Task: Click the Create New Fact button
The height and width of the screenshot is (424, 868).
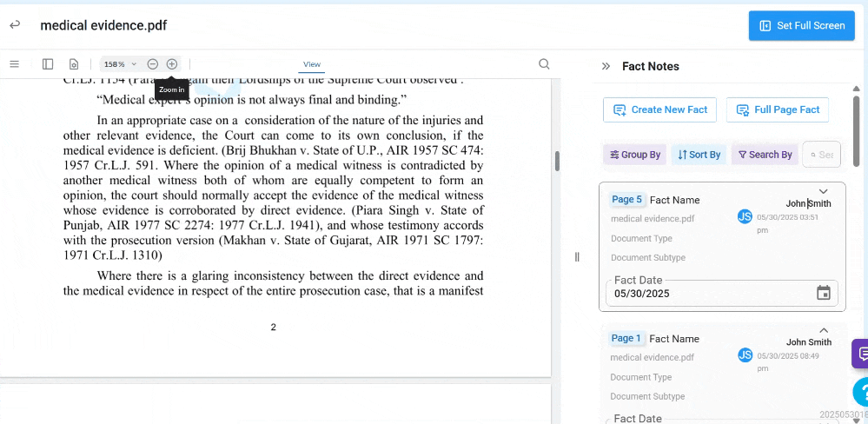Action: click(659, 109)
